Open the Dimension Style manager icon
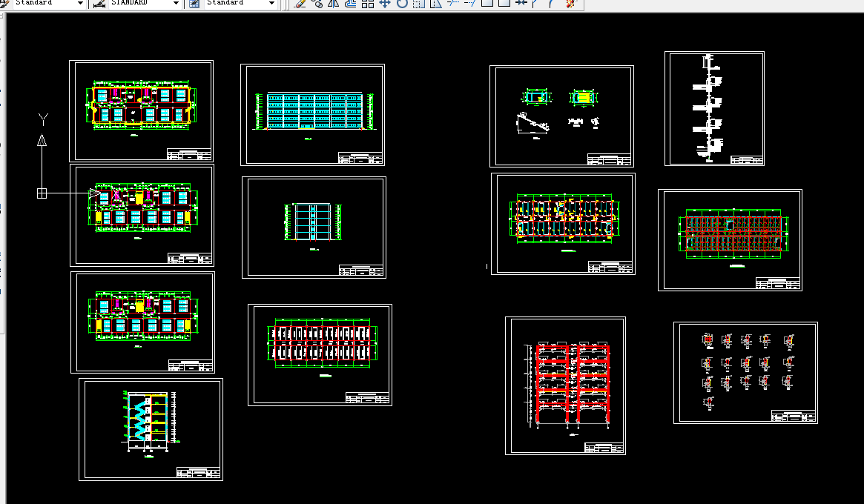The width and height of the screenshot is (864, 504). click(99, 3)
